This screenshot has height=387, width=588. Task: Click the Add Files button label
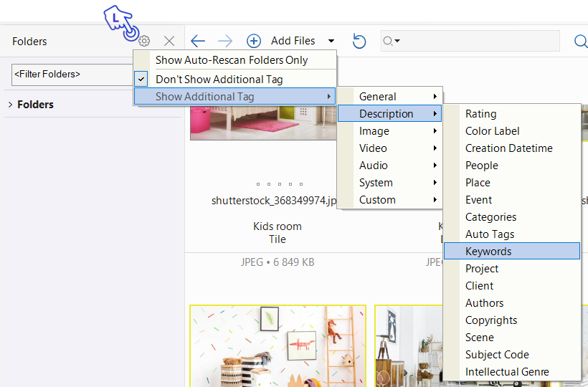pos(293,42)
